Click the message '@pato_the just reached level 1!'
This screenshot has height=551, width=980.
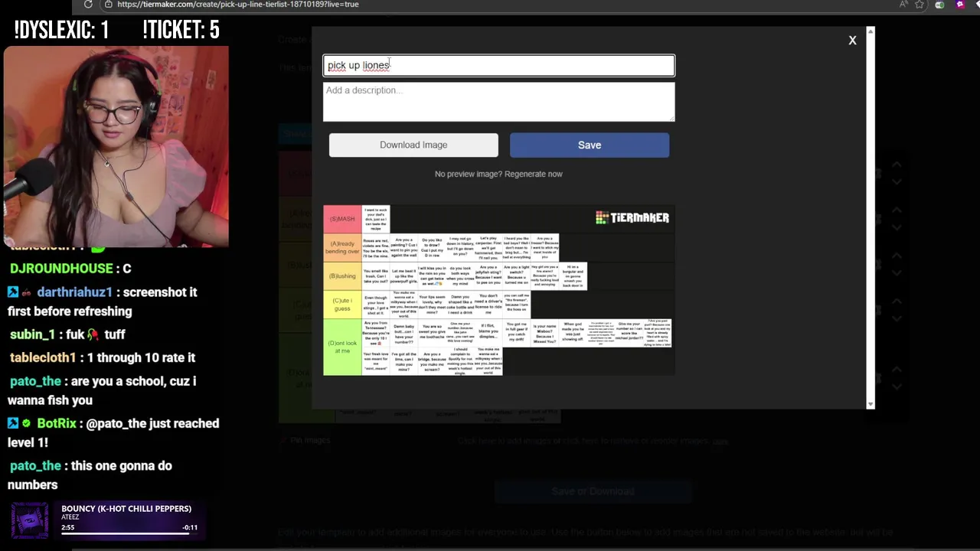click(x=113, y=432)
